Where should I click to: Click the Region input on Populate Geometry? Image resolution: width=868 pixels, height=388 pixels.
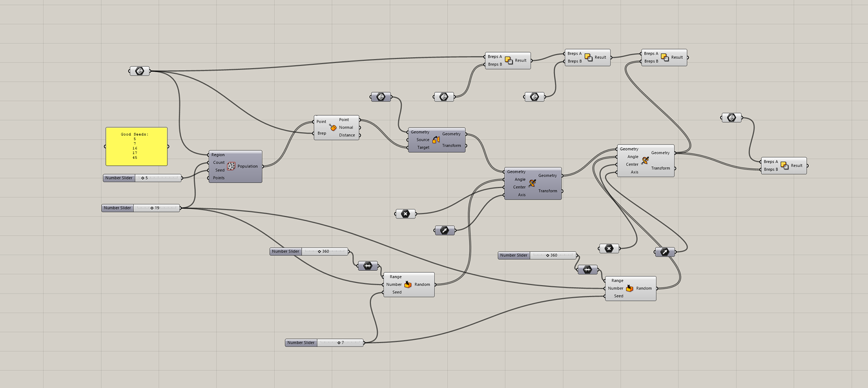[218, 155]
